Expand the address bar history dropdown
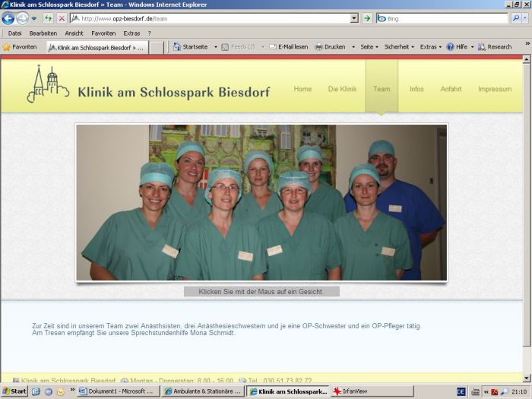532x399 pixels. (x=354, y=19)
